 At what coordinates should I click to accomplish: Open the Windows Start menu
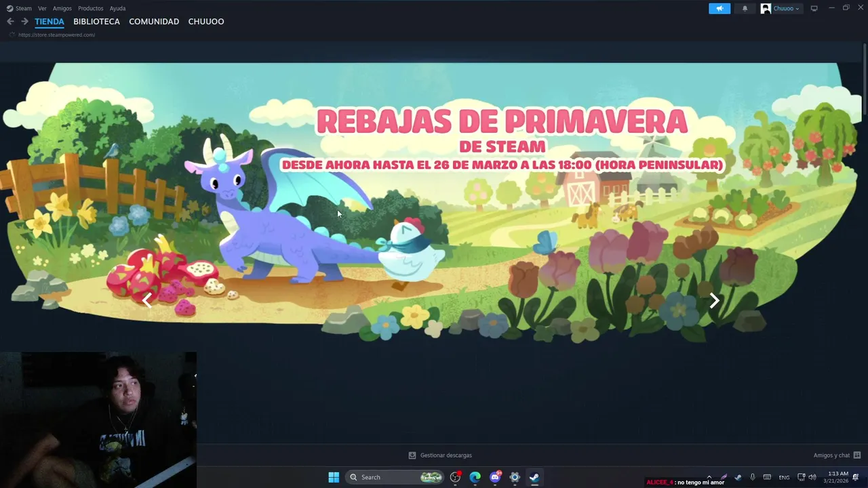point(334,477)
